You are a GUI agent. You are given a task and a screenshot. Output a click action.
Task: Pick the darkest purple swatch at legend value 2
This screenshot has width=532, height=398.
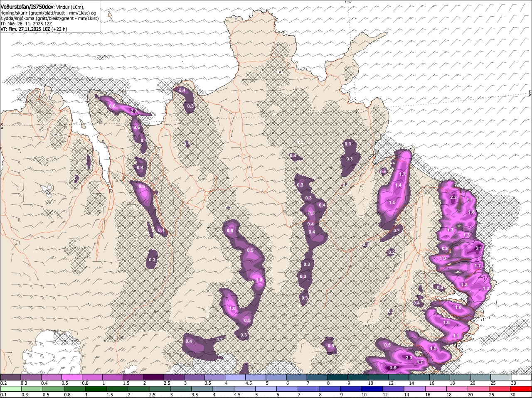click(x=153, y=377)
